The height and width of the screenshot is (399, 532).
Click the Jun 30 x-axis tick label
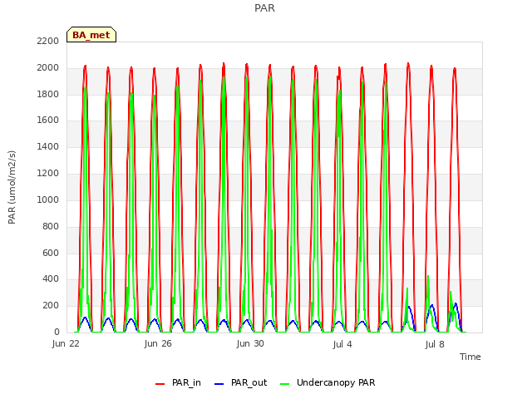[250, 343]
